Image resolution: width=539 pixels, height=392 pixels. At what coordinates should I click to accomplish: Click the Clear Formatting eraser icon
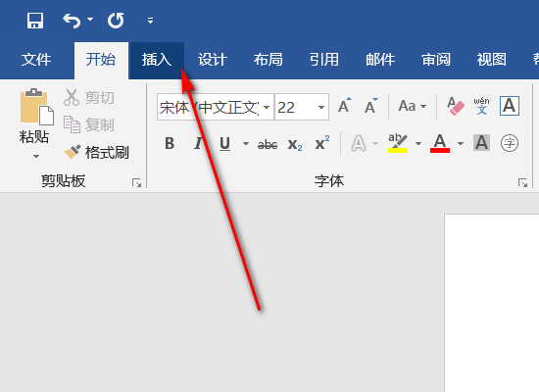pos(456,106)
